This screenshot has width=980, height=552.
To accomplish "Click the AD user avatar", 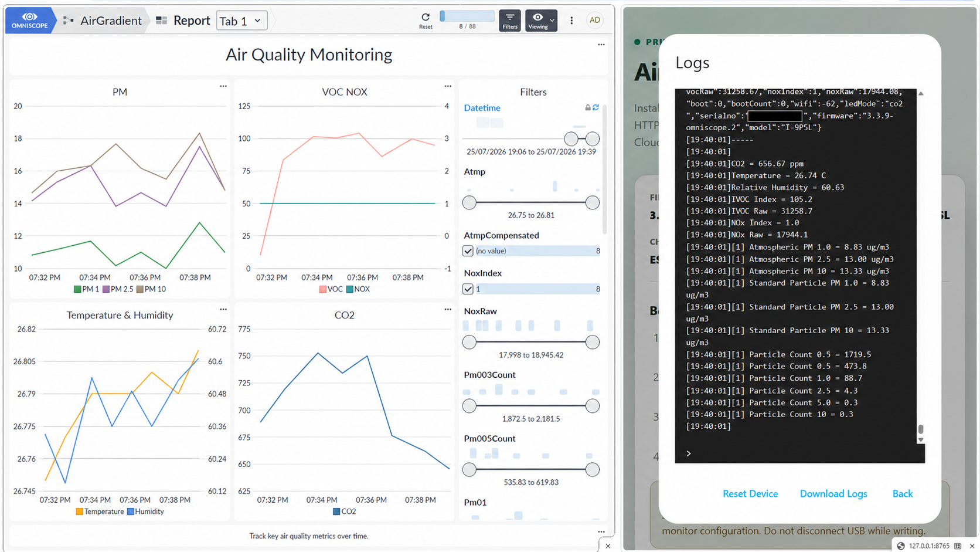I will coord(594,20).
